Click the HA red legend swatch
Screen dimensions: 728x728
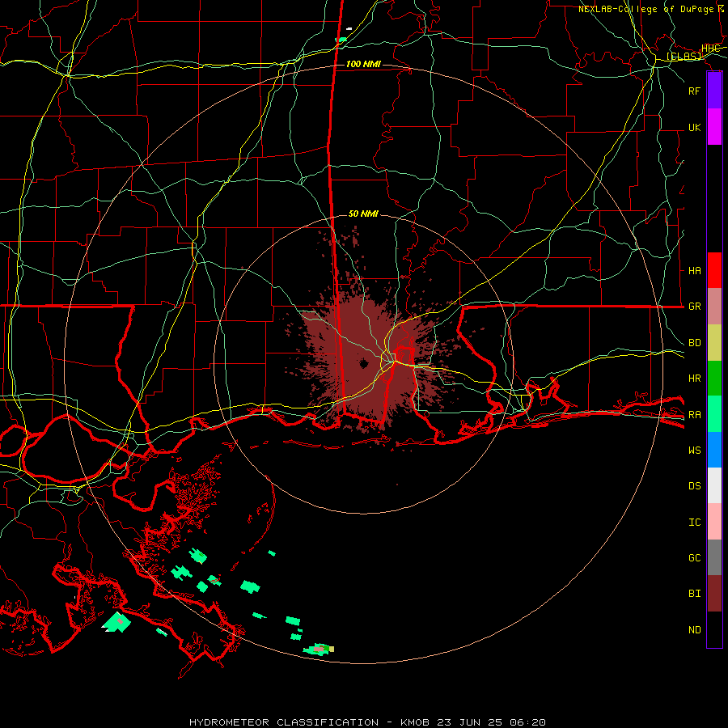click(x=714, y=270)
